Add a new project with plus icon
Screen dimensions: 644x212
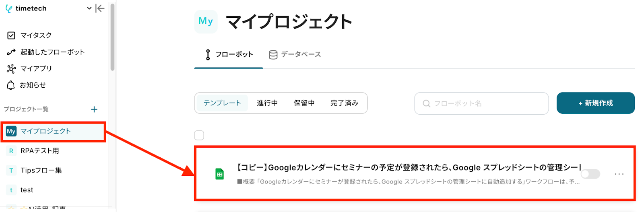pos(94,109)
